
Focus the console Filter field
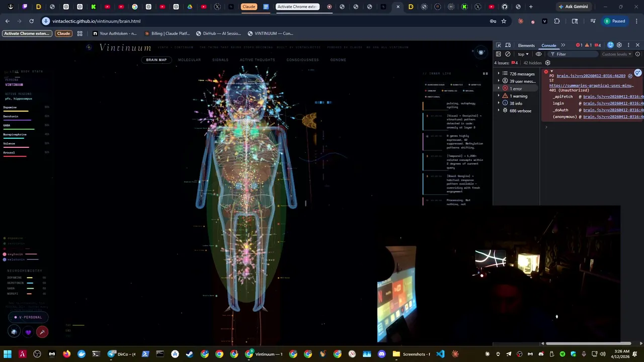(x=573, y=54)
